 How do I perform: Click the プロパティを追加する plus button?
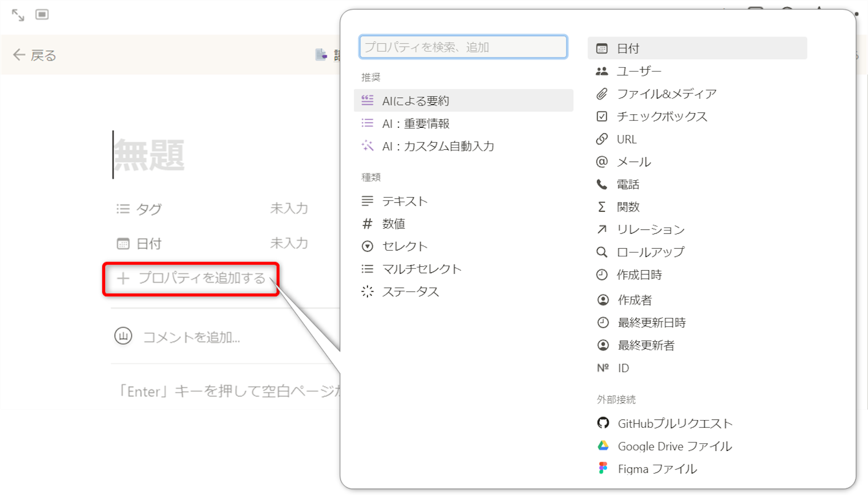point(191,278)
